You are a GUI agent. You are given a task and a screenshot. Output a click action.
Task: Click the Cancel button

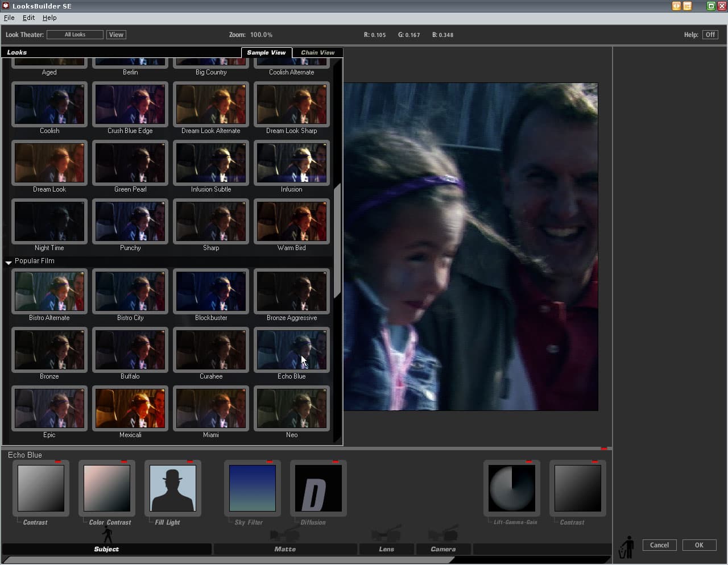coord(659,545)
